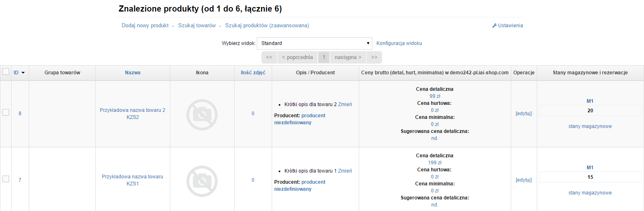The height and width of the screenshot is (211, 644).
Task: Click the no-photo icon for product 8
Action: (x=202, y=114)
